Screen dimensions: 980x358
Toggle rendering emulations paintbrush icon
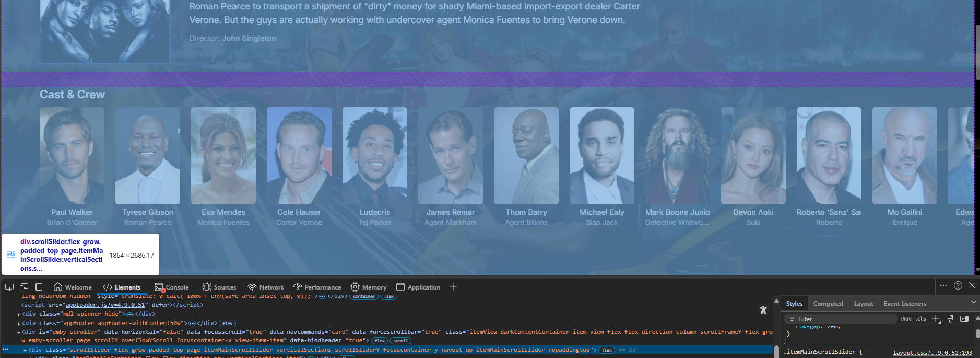coord(950,319)
